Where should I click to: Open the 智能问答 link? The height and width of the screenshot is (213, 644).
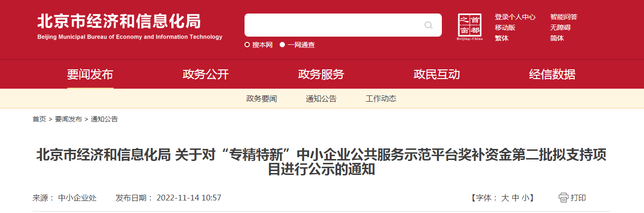pyautogui.click(x=564, y=17)
